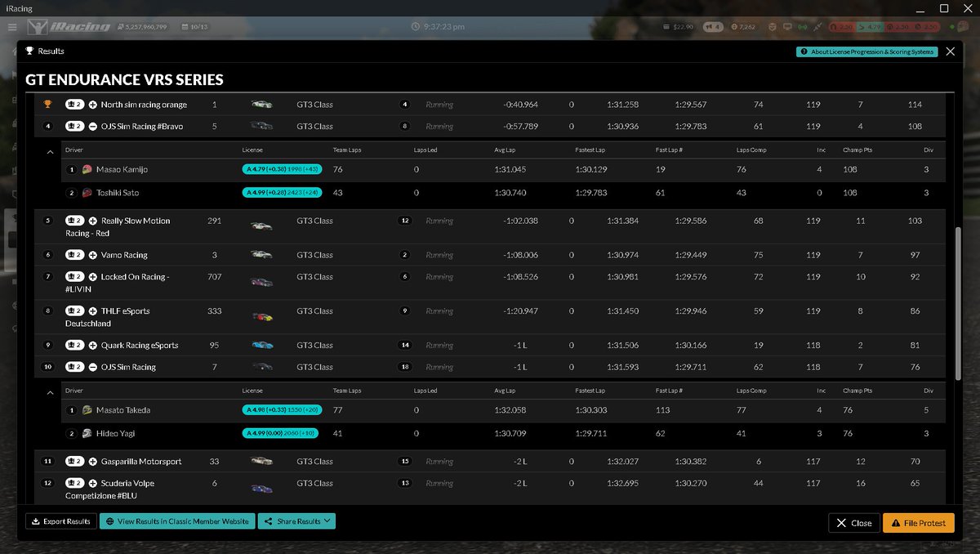980x554 pixels.
Task: Open the Share Results dropdown
Action: (x=296, y=521)
